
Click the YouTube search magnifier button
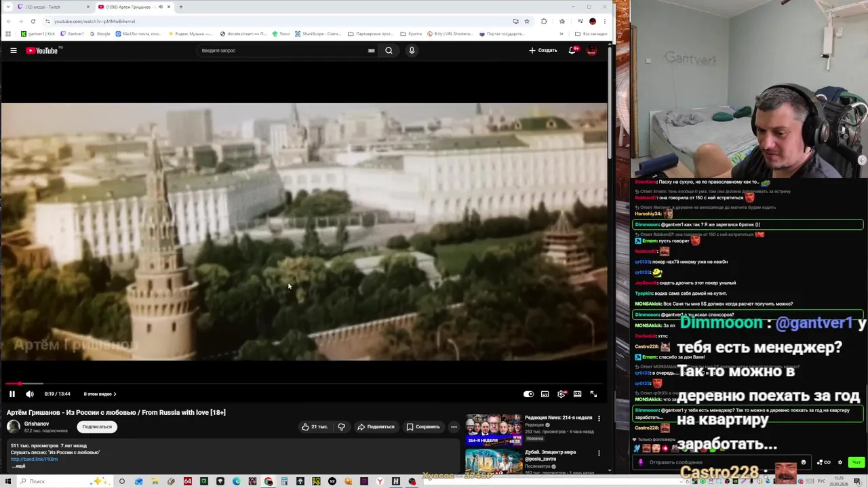389,50
